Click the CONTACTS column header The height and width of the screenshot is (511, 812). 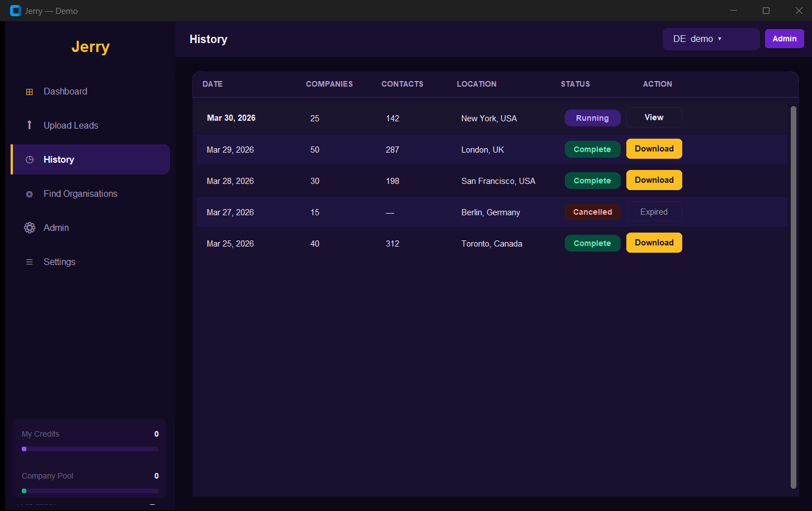pos(403,84)
